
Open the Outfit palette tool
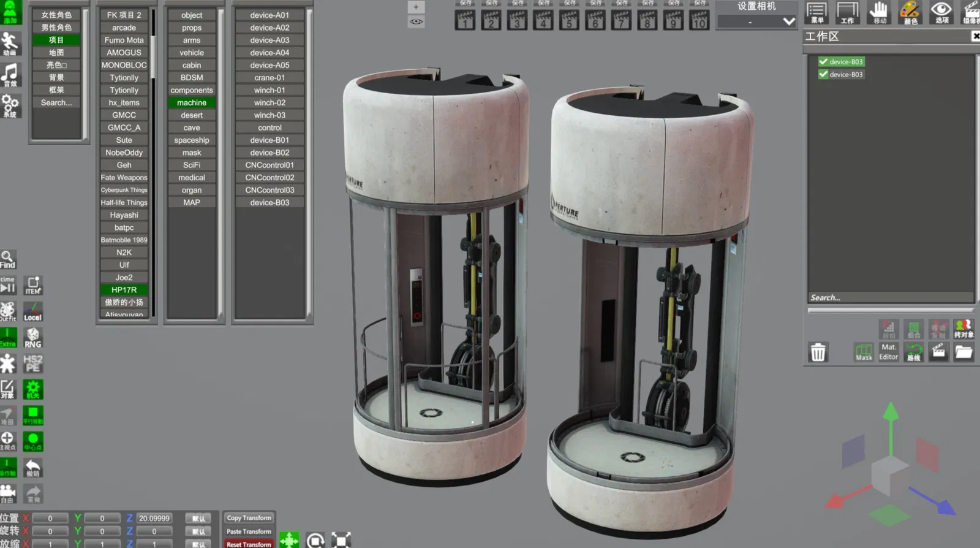click(x=8, y=311)
